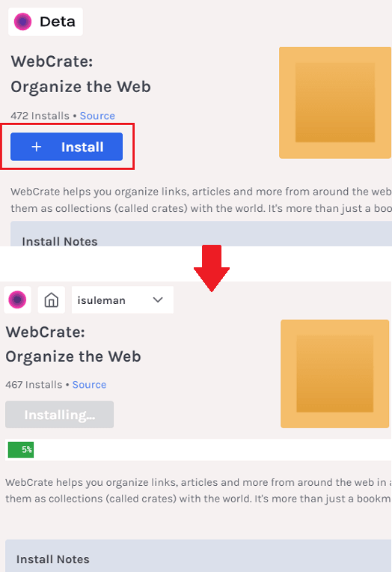Viewport: 392px width, 572px height.
Task: Open the Source link beside 467 Installs
Action: tap(89, 385)
